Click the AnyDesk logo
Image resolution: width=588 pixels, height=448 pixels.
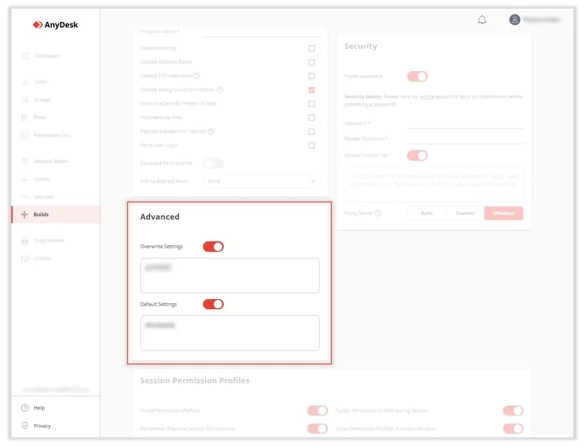[x=56, y=25]
